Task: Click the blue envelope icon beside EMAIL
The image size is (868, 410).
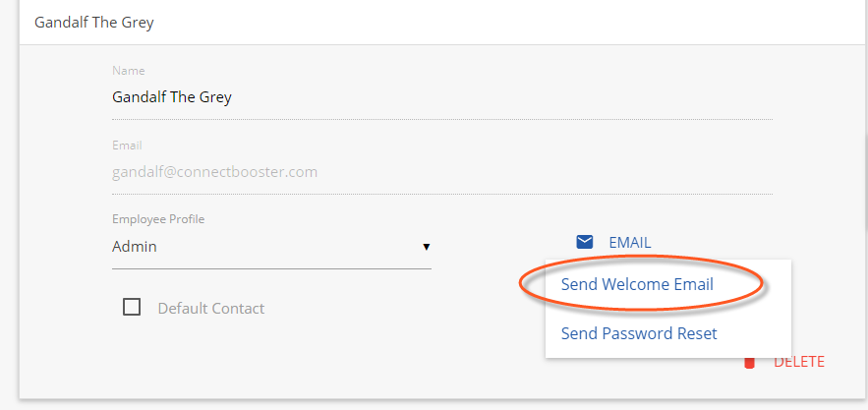Action: [x=585, y=242]
